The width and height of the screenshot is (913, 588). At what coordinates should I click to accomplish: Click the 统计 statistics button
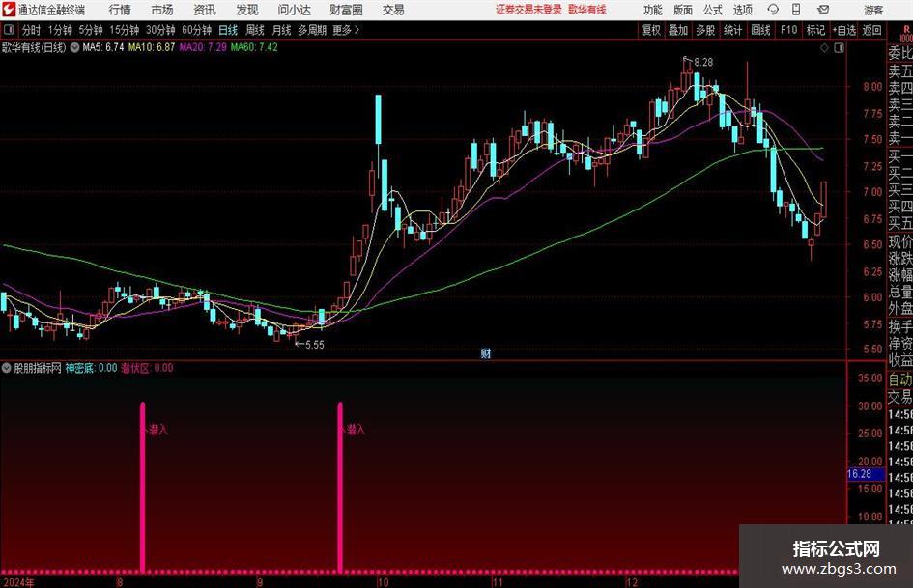pos(732,30)
